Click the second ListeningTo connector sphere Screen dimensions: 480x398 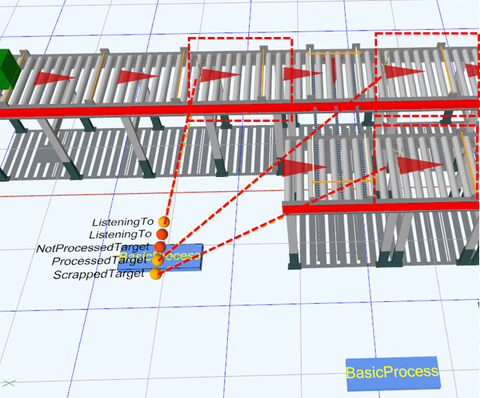[162, 234]
